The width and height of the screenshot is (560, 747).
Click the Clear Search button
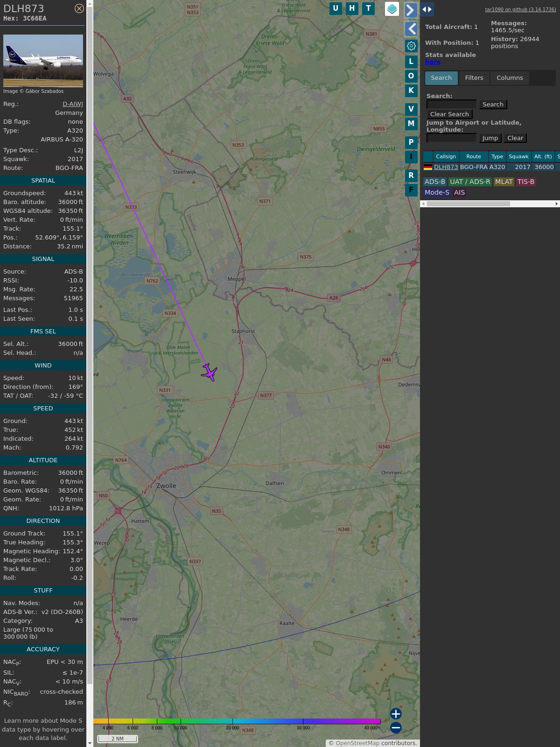click(x=450, y=114)
